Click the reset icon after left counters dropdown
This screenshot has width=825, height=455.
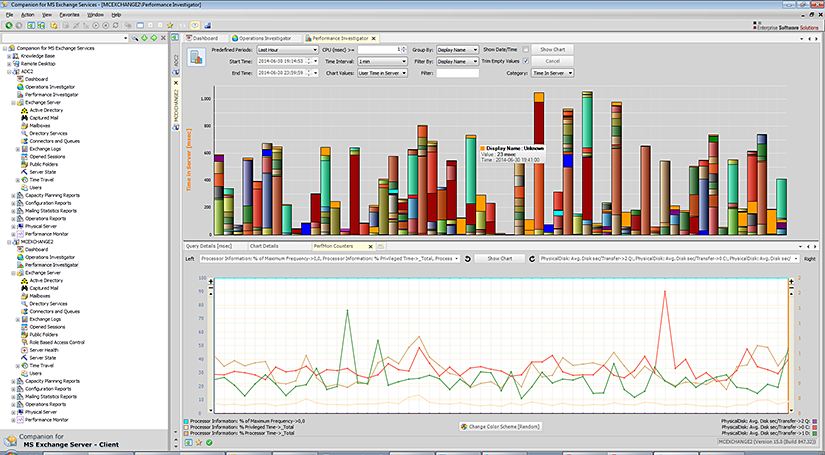[x=467, y=259]
